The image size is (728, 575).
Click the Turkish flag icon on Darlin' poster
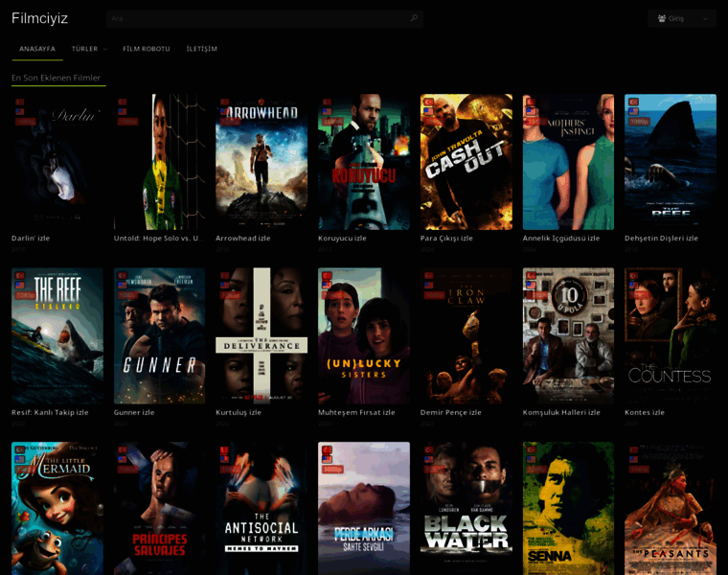[19, 103]
